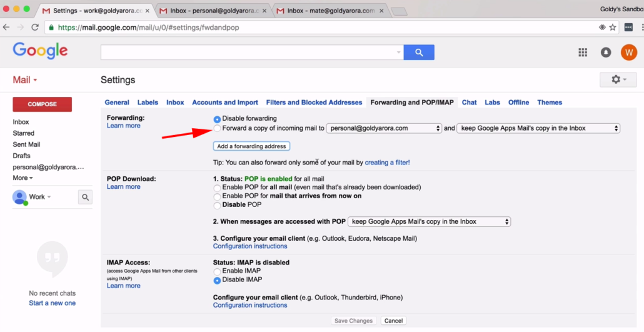Screen dimensions: 644x332
Task: Go forward with the browser forward arrow
Action: point(21,27)
